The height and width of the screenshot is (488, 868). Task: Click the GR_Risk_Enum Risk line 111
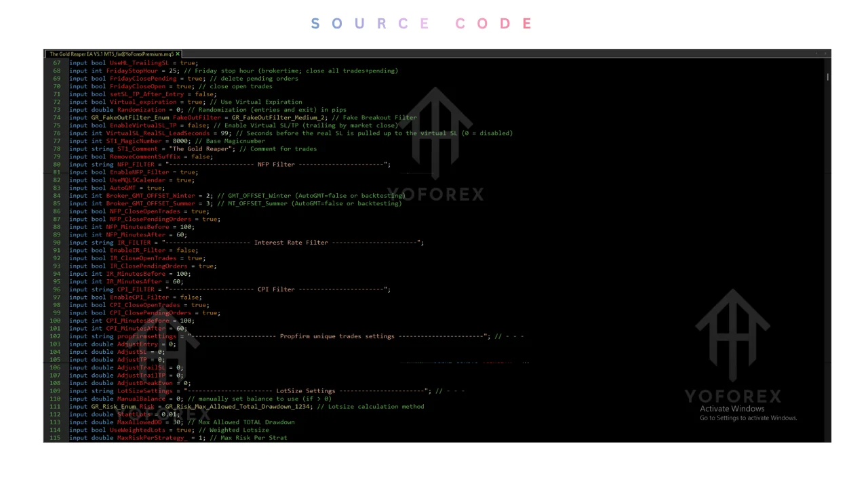(x=246, y=407)
